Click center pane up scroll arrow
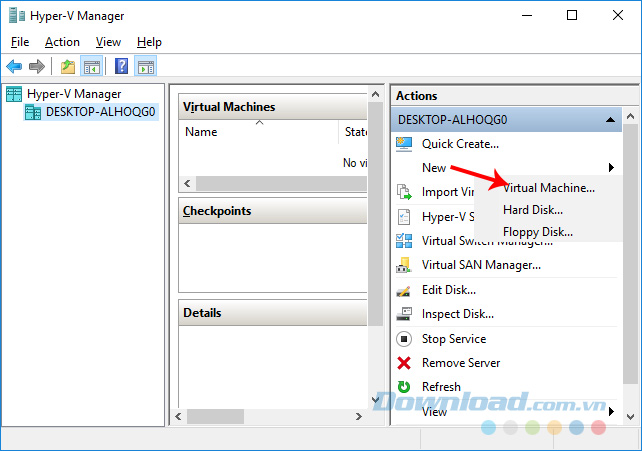 click(x=375, y=95)
